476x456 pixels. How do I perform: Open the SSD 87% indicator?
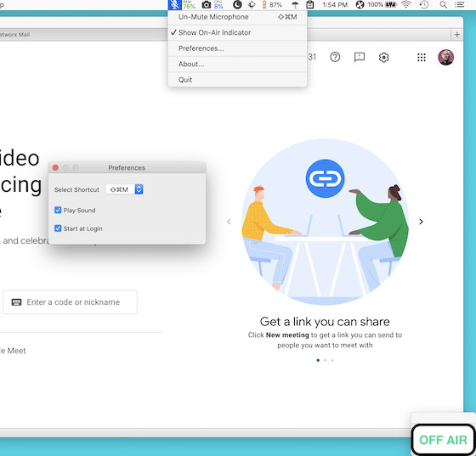pyautogui.click(x=272, y=5)
